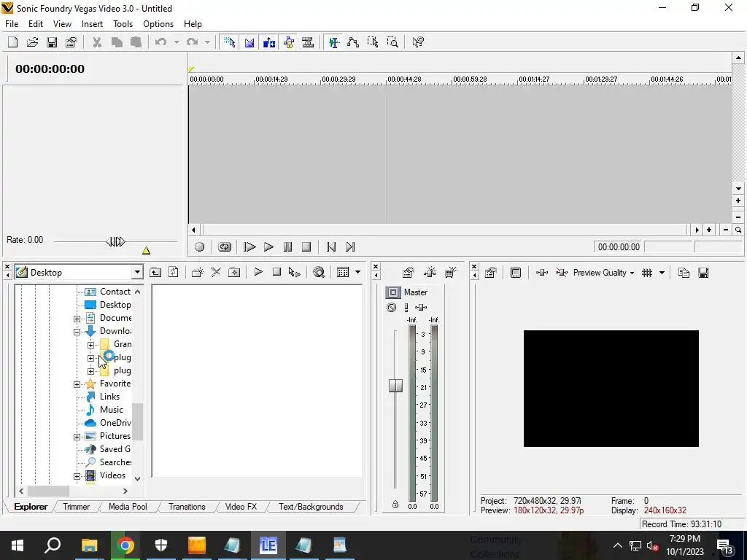Go to start of project
Screen dimensions: 747x560
331,246
